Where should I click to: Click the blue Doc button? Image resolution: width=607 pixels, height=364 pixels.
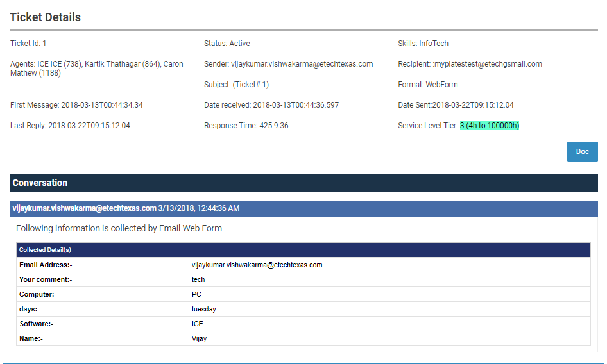click(582, 152)
